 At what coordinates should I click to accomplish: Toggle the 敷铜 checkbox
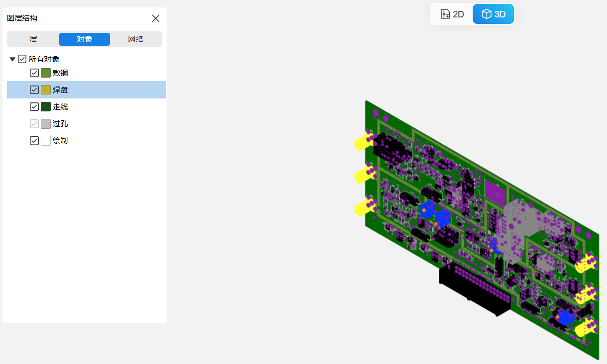click(34, 73)
